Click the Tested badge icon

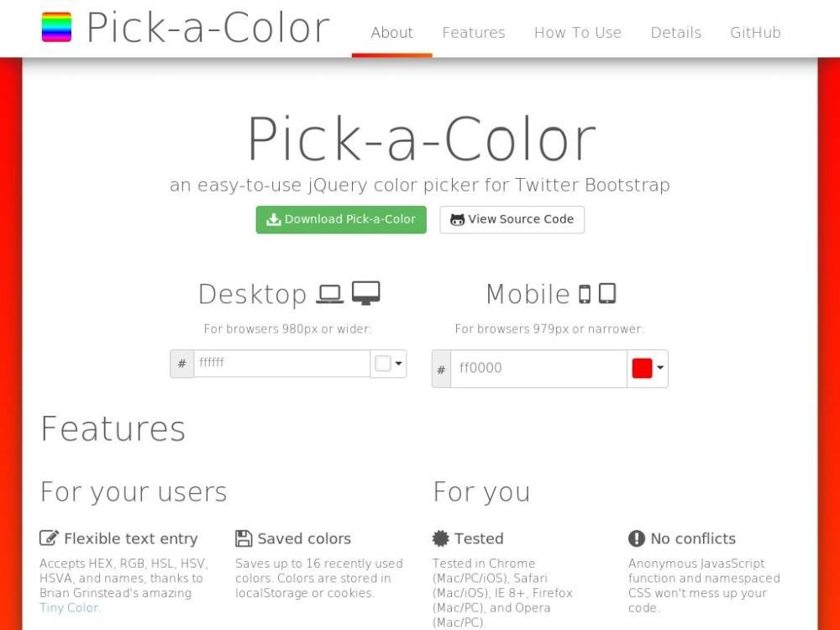[x=441, y=538]
